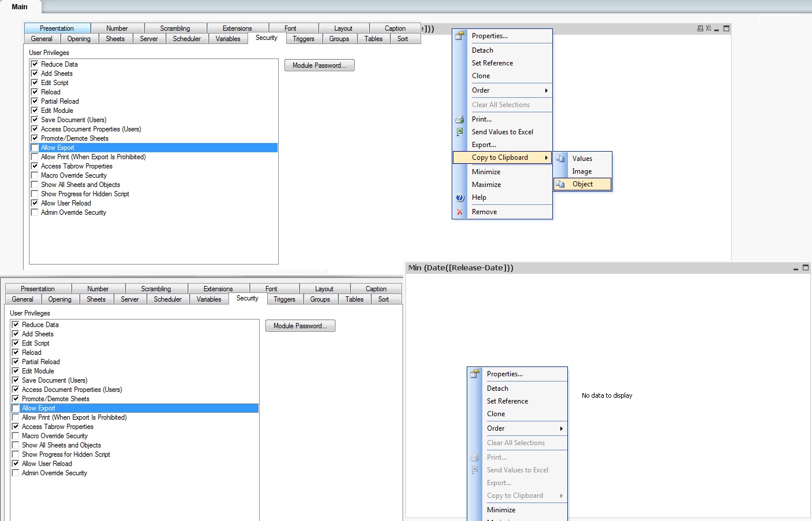Click the red X Remove icon
This screenshot has width=812, height=521.
point(460,212)
